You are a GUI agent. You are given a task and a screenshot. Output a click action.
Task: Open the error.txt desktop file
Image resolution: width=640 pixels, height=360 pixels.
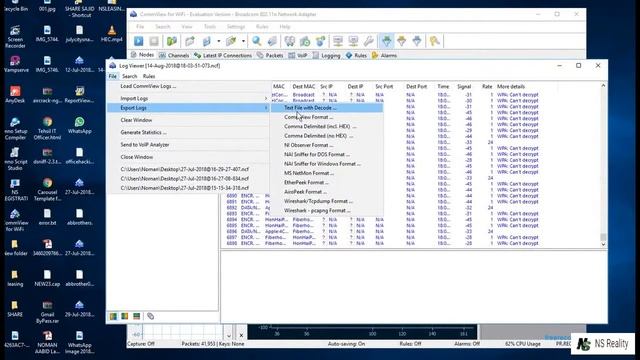47,217
